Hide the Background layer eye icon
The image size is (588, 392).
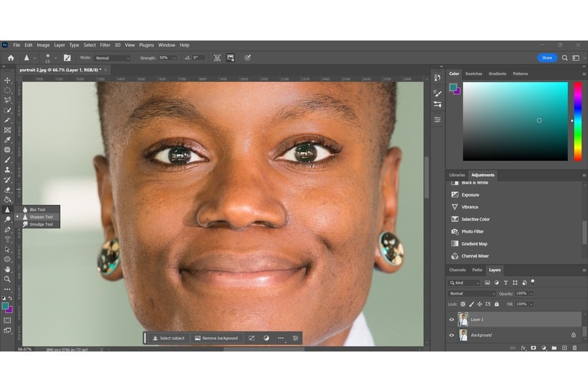point(451,335)
